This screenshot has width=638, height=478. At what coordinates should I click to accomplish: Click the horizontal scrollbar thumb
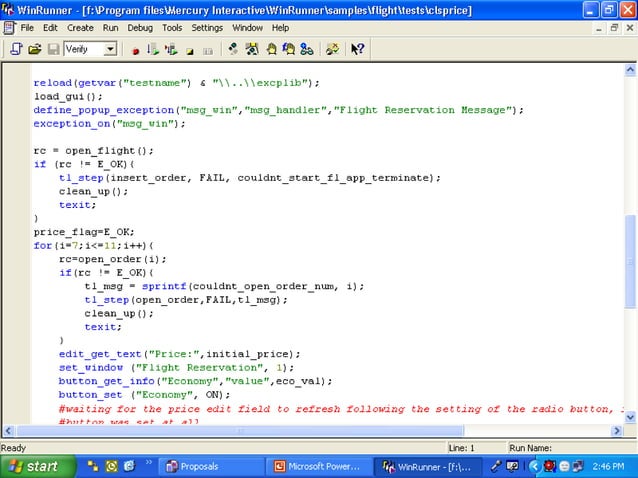click(240, 430)
